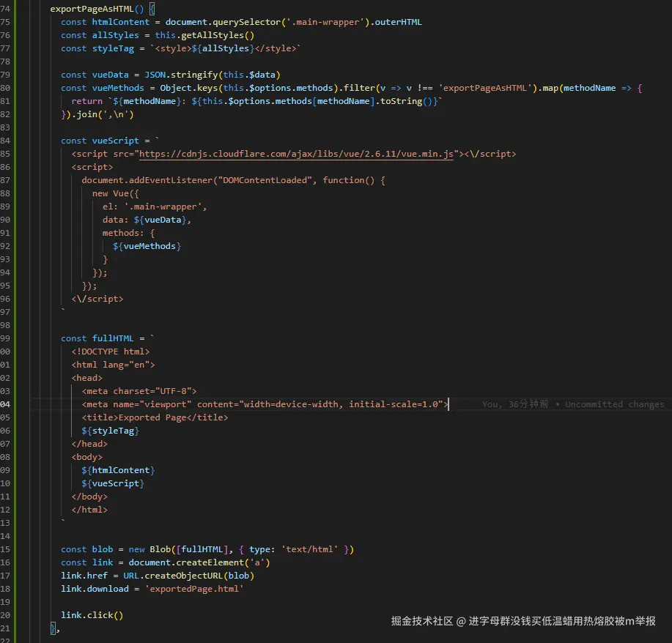Open the cdnjs cloudflare vue.min.js URL
Screen dimensions: 672x643
point(296,154)
